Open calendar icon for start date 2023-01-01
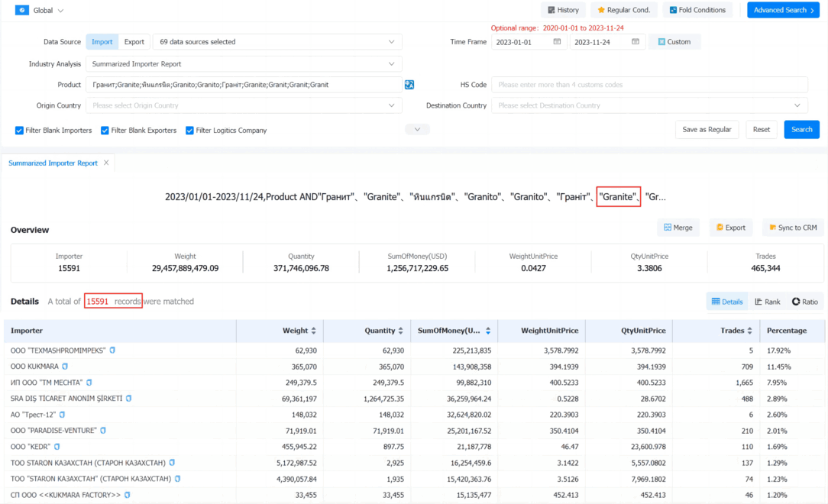 tap(557, 42)
